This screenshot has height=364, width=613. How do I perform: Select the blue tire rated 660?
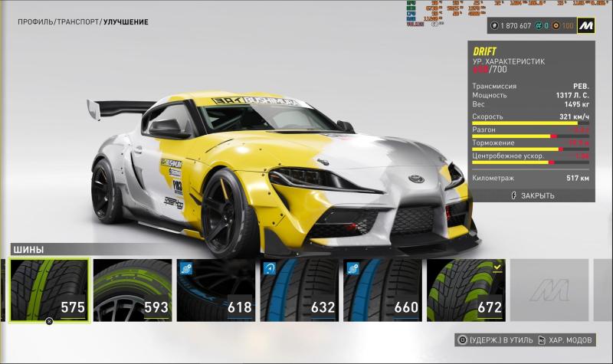tap(382, 290)
